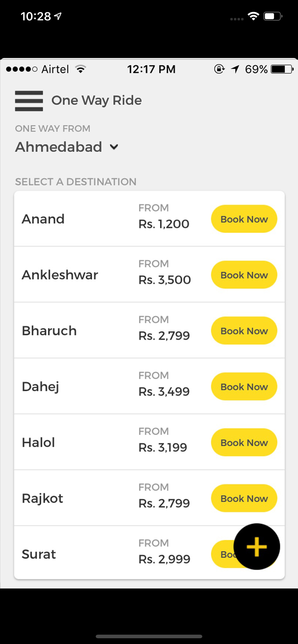Tap the rotation lock icon

pyautogui.click(x=219, y=69)
